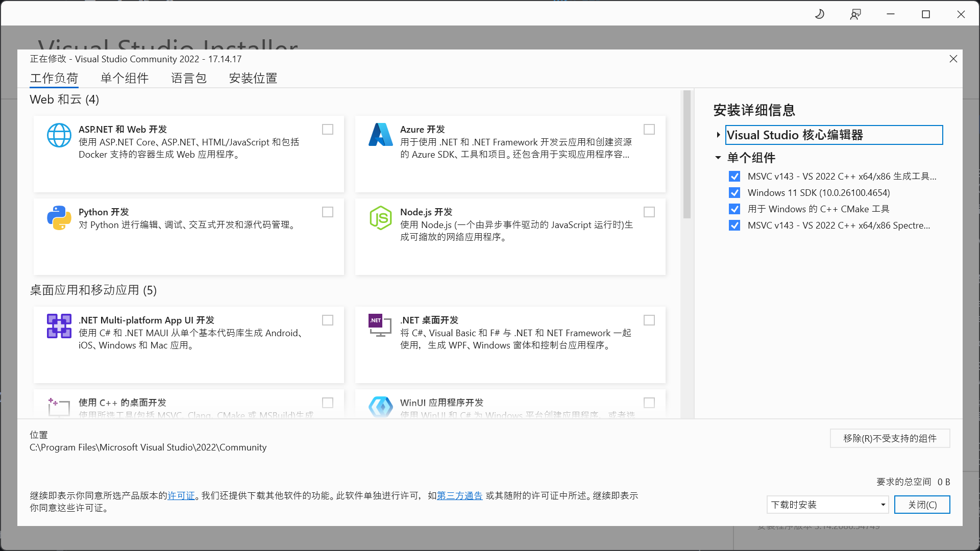The image size is (980, 551).
Task: Click the .NET MAUI workload icon
Action: (59, 326)
